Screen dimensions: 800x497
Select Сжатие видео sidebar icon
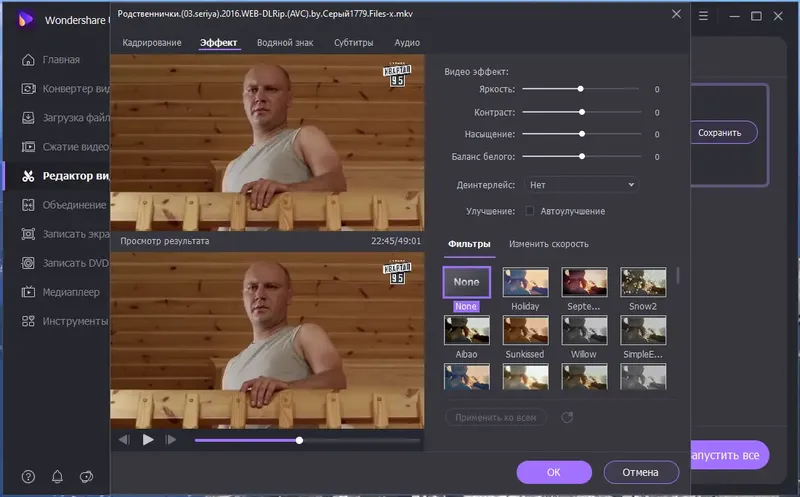[x=28, y=147]
